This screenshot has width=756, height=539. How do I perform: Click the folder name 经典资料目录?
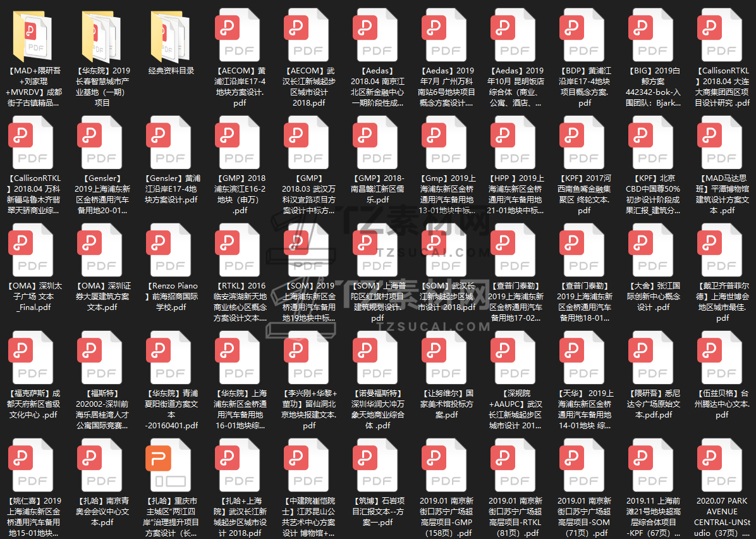click(x=171, y=70)
